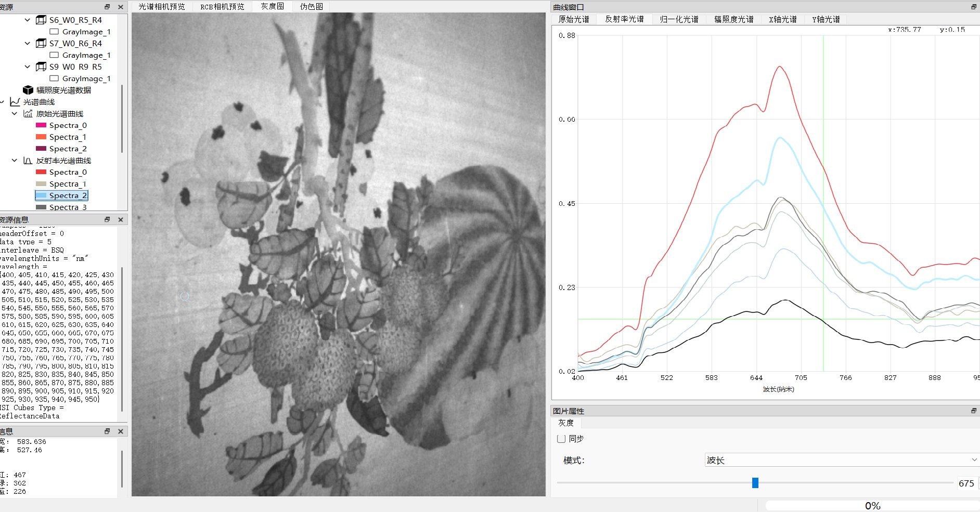The height and width of the screenshot is (512, 980).
Task: Click the image icon of GrayImage_1 under S7_W0_R6_R4
Action: pyautogui.click(x=54, y=55)
